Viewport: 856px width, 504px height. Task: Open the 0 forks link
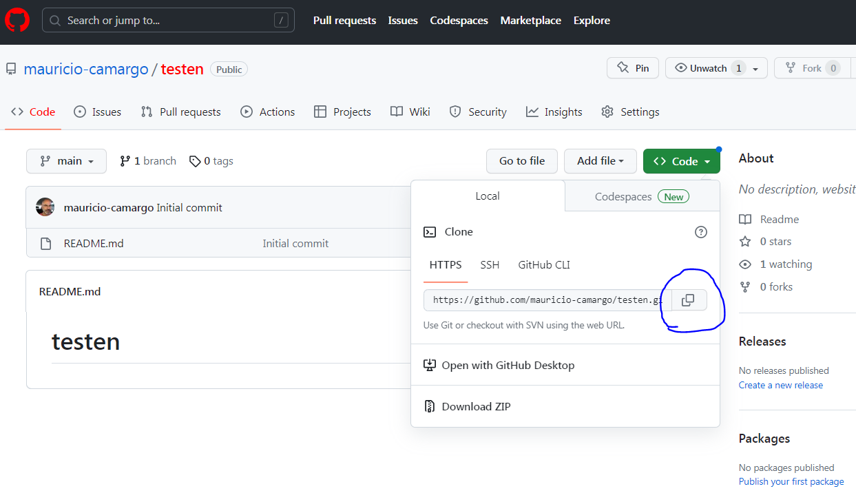click(766, 287)
